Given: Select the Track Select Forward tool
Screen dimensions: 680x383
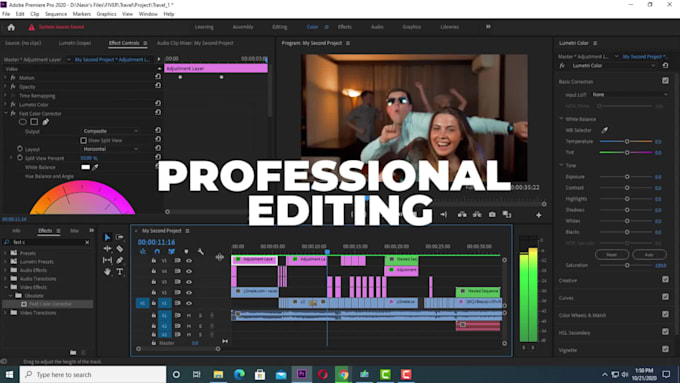Looking at the screenshot, I should 120,237.
